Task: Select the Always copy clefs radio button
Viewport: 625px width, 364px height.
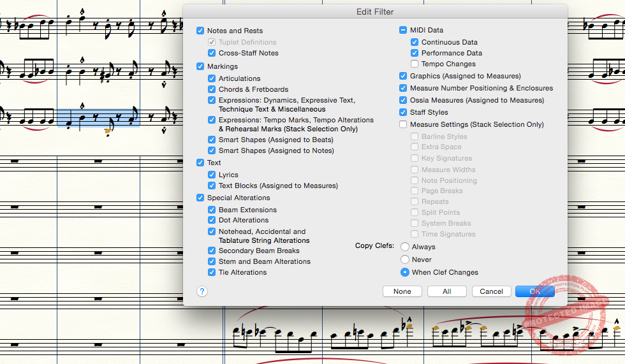Action: coord(405,247)
